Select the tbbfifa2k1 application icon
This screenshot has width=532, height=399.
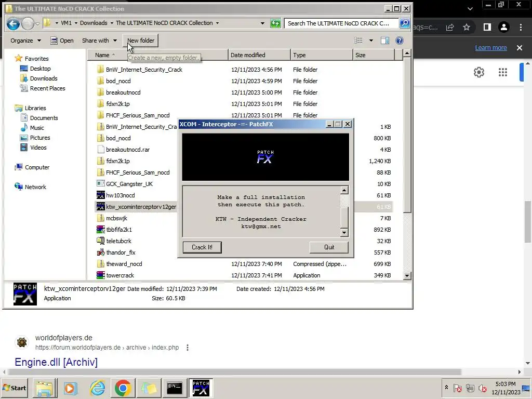coord(100,229)
